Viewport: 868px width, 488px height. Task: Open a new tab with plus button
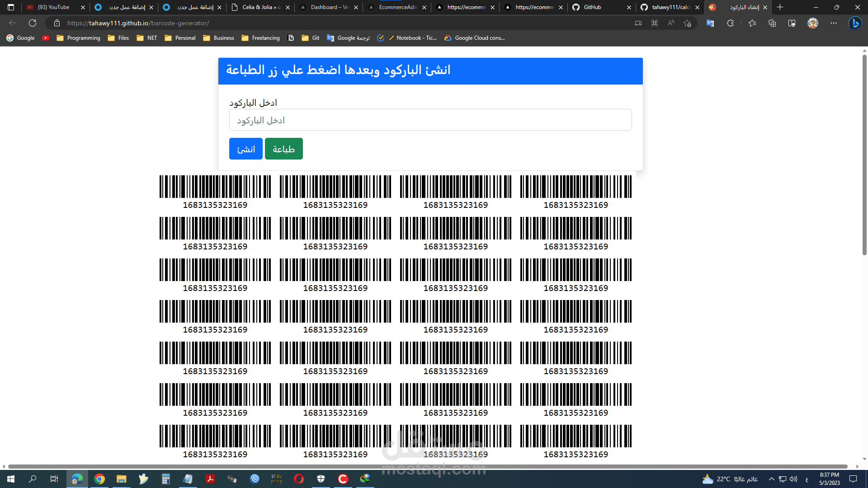pyautogui.click(x=780, y=7)
